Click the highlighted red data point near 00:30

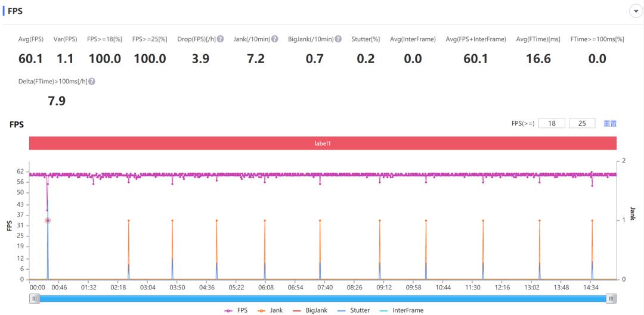(x=48, y=220)
